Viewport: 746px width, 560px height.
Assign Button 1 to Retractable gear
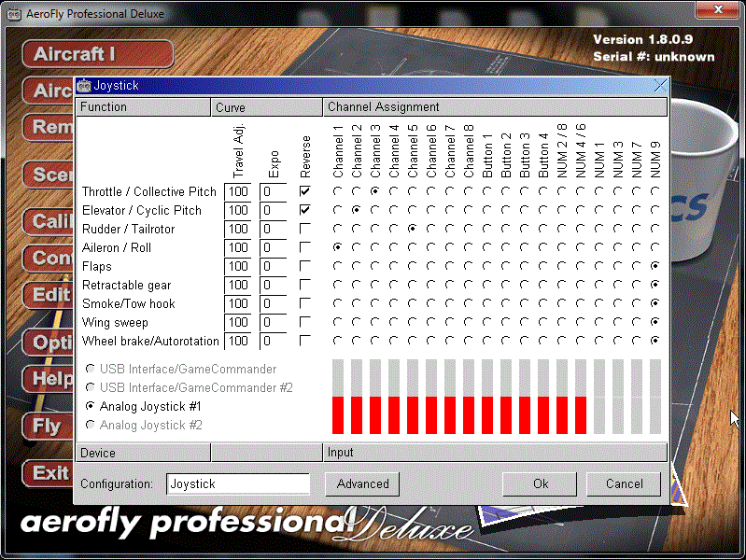click(x=486, y=285)
